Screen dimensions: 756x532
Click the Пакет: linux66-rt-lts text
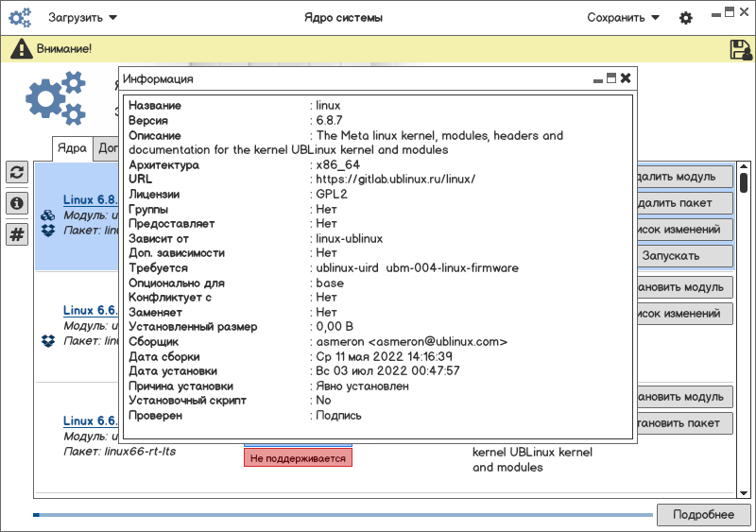[120, 452]
